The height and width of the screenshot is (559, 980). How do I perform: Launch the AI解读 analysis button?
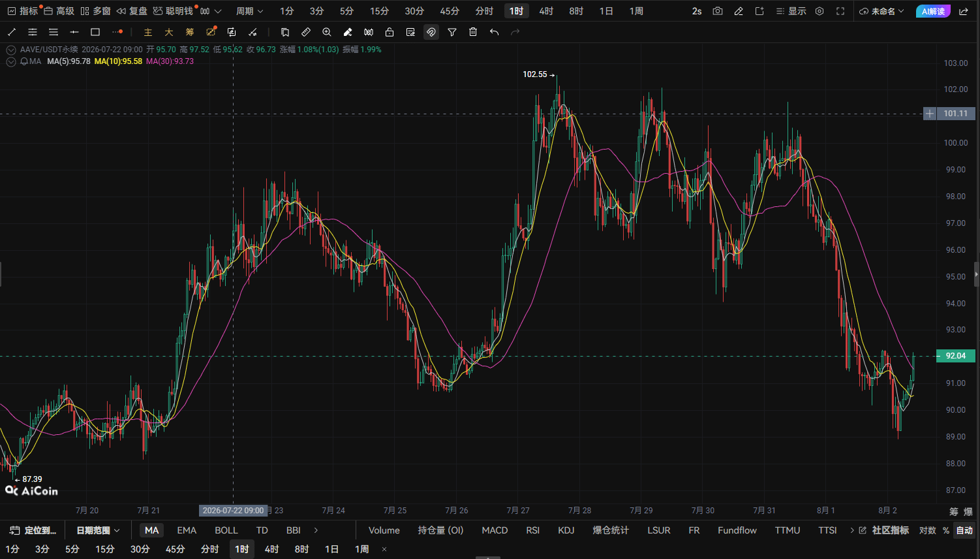(933, 11)
